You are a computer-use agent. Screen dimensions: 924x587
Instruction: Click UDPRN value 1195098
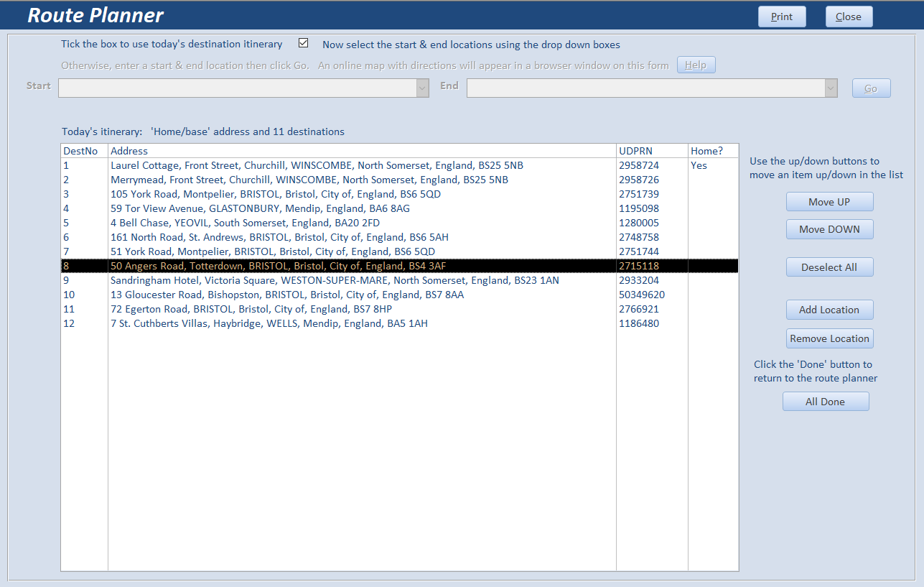point(639,208)
